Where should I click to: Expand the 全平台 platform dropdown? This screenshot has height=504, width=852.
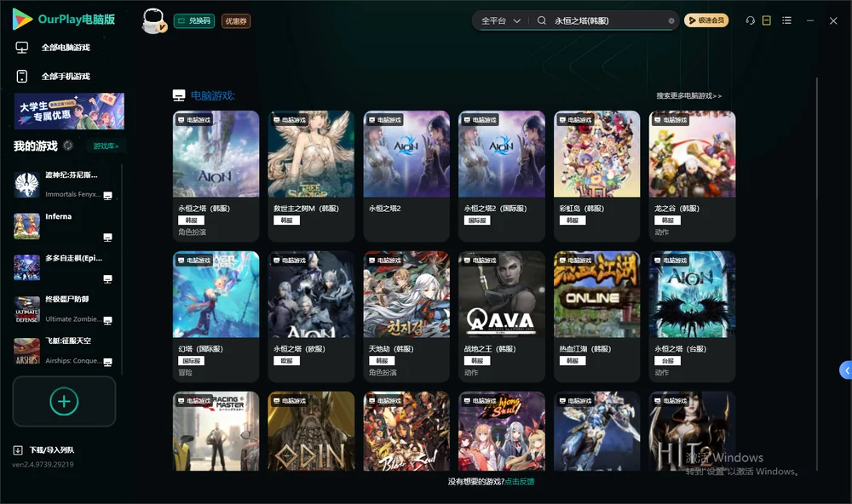[500, 20]
